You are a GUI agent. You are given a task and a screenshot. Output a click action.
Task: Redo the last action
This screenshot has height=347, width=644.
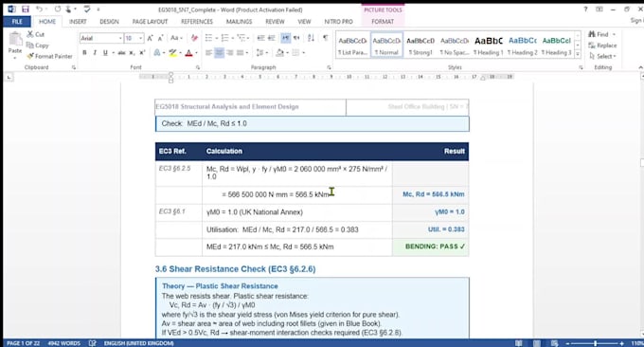click(x=58, y=9)
